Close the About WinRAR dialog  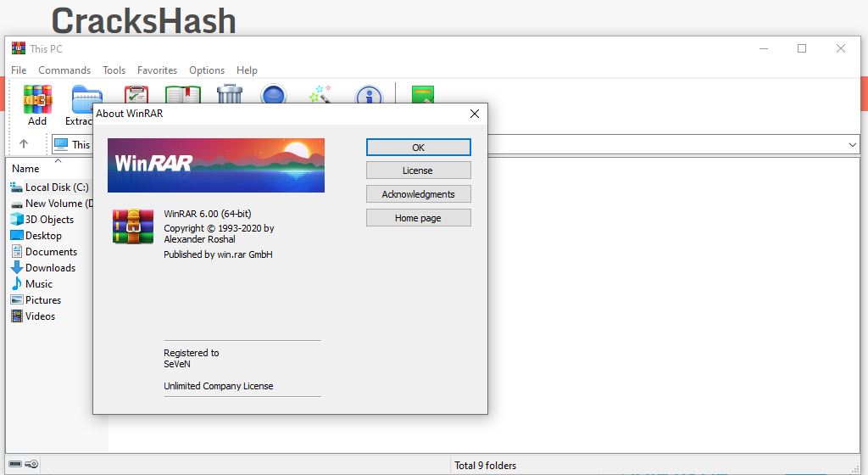point(475,114)
